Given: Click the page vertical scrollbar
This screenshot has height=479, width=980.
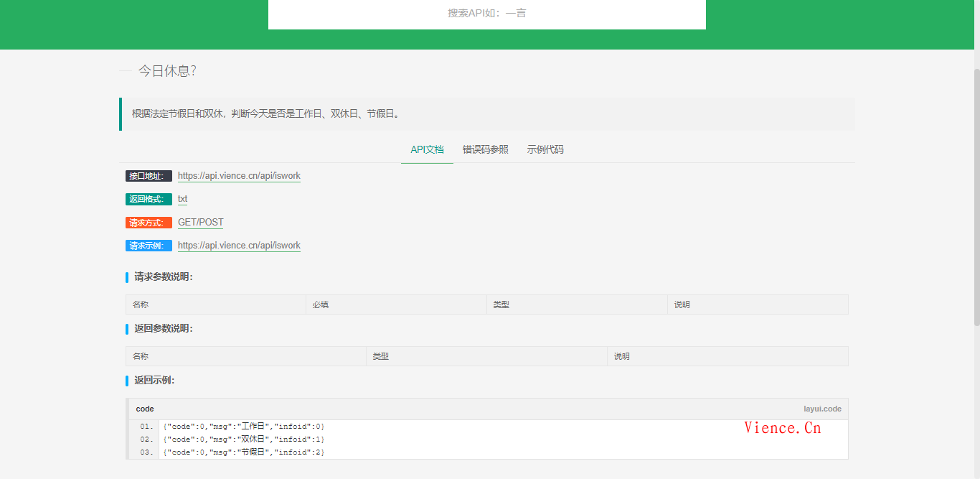Looking at the screenshot, I should [x=976, y=194].
